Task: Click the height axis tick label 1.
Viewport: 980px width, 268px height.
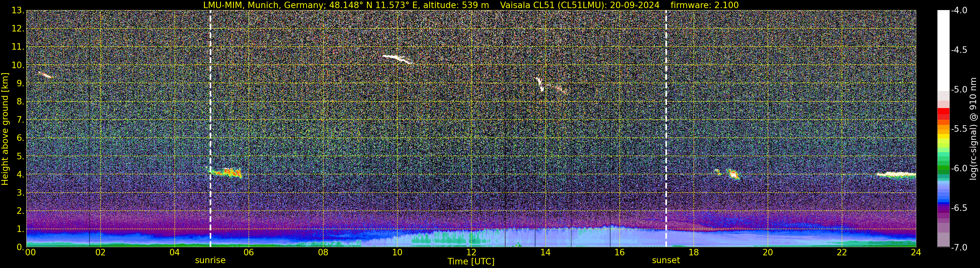Action: click(20, 229)
